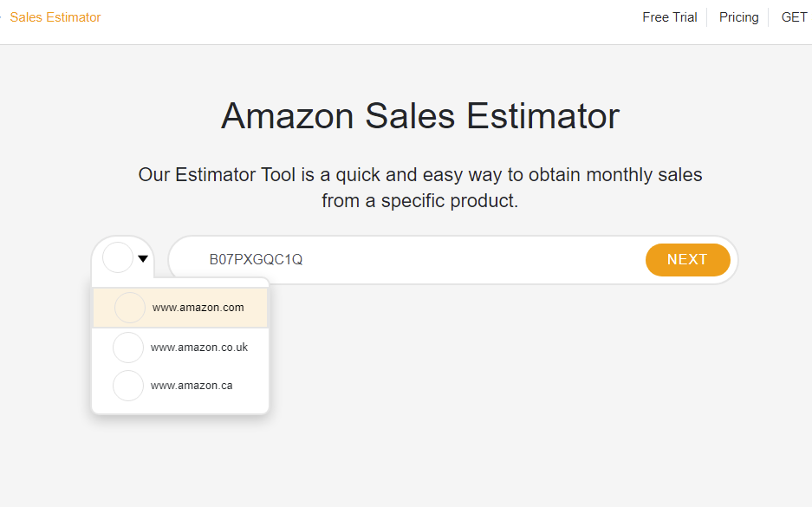Click the breadcrumb separator before Sales Estimator
The width and height of the screenshot is (812, 507).
pos(2,17)
